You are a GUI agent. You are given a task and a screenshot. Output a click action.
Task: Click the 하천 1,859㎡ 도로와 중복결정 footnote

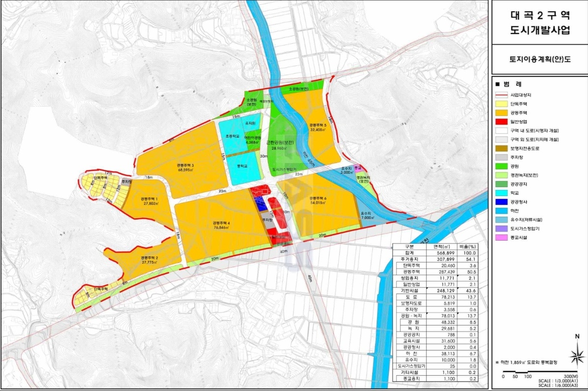[526, 363]
